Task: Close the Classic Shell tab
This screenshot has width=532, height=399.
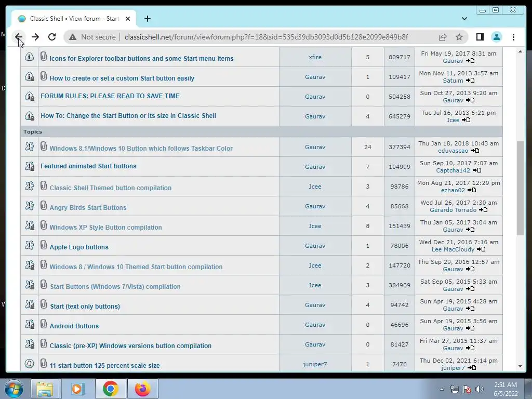Action: point(128,19)
